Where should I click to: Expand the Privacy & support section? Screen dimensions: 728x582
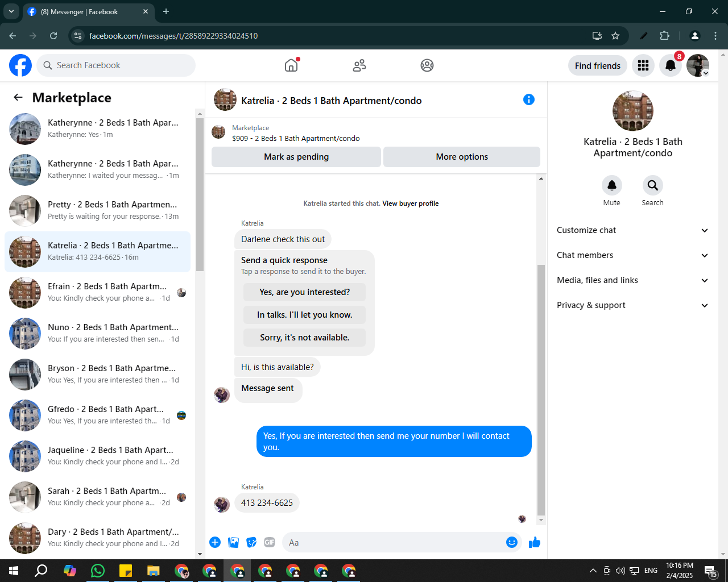click(632, 305)
